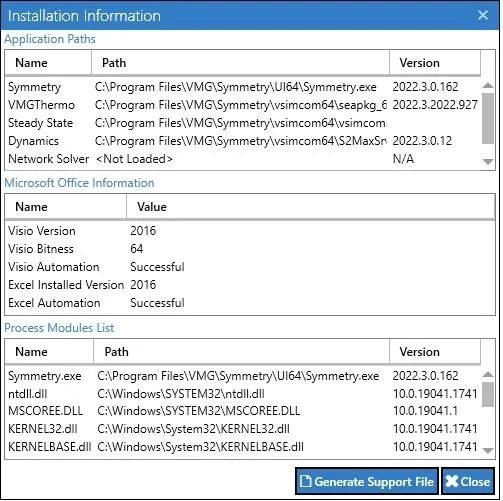This screenshot has width=503, height=501.
Task: Select the Visio Bitness row
Action: pyautogui.click(x=250, y=249)
